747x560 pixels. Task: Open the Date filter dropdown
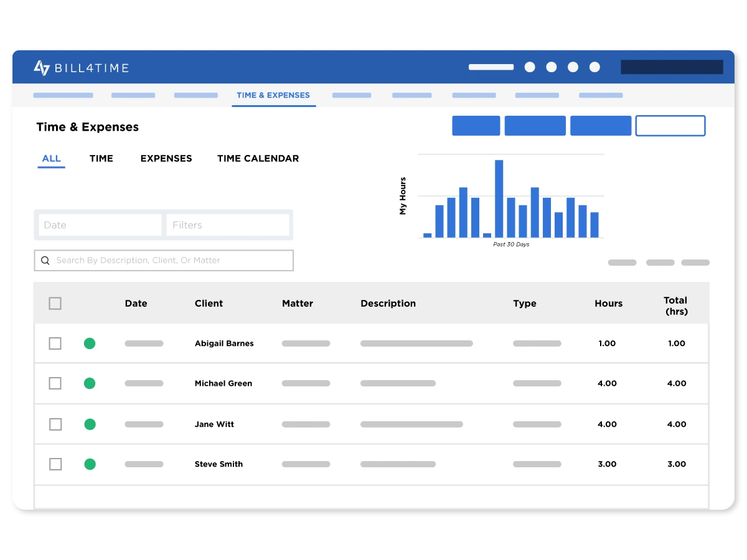[100, 225]
